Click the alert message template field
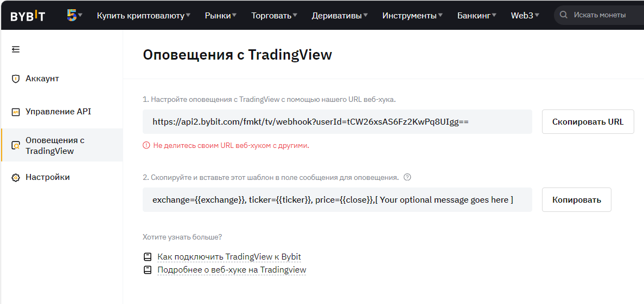The height and width of the screenshot is (304, 644). [x=337, y=200]
